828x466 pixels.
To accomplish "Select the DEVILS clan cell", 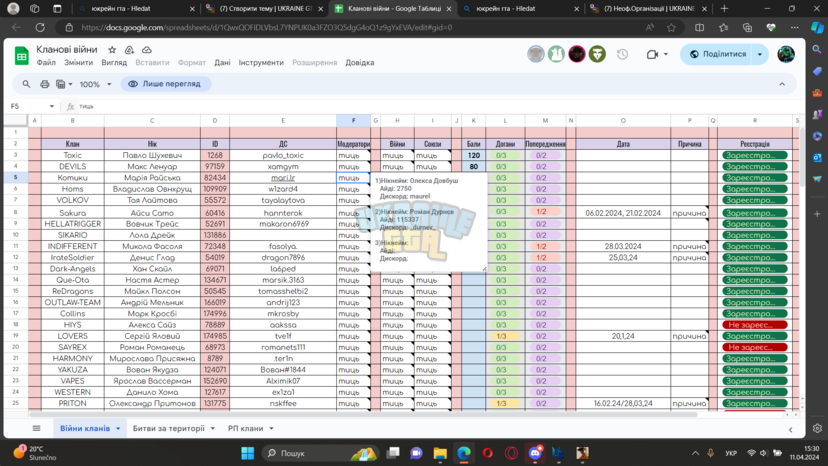I will (x=72, y=166).
